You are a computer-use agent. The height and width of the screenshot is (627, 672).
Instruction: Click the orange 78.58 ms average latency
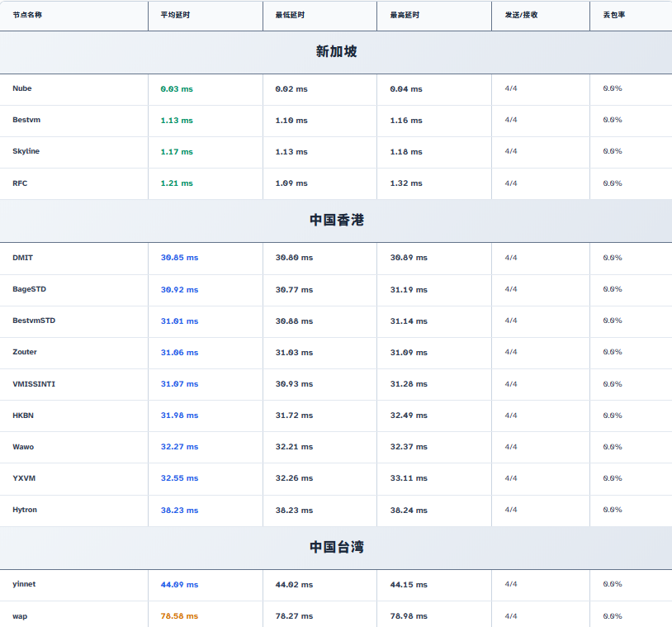179,616
